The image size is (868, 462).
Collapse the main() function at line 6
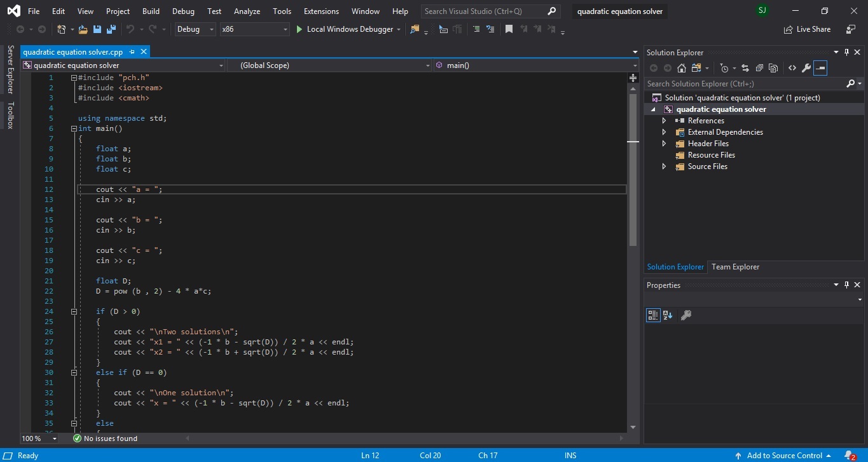point(74,128)
